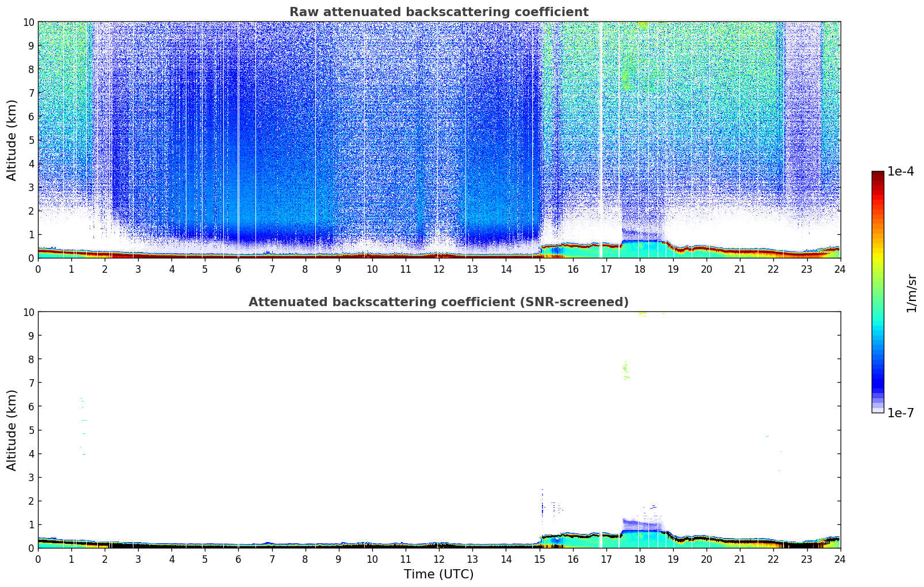Screen dimensions: 924x587
Task: Click the colorbar gradient scale
Action: click(x=877, y=292)
